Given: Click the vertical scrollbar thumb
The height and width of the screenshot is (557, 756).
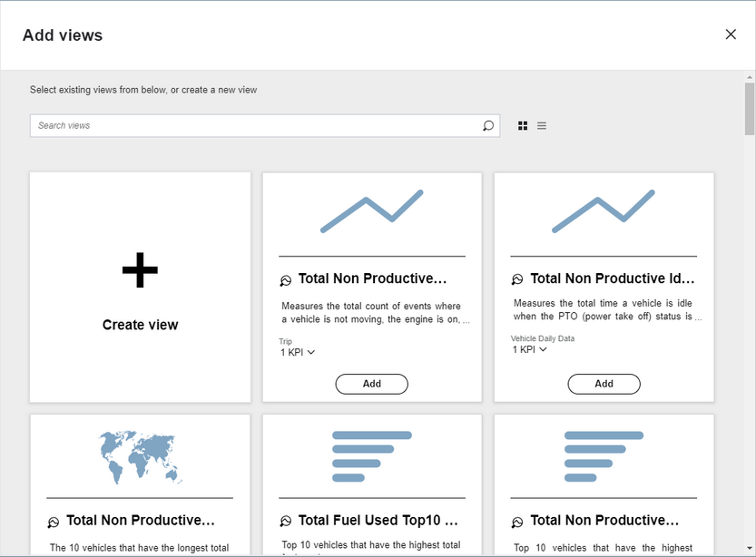Looking at the screenshot, I should (x=750, y=109).
